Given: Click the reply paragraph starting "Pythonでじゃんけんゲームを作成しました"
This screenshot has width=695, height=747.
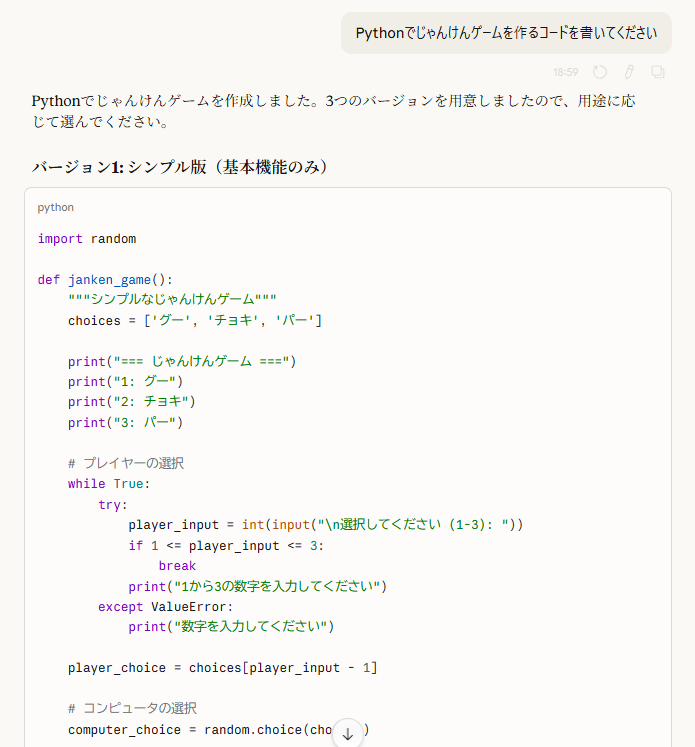Looking at the screenshot, I should pyautogui.click(x=333, y=111).
